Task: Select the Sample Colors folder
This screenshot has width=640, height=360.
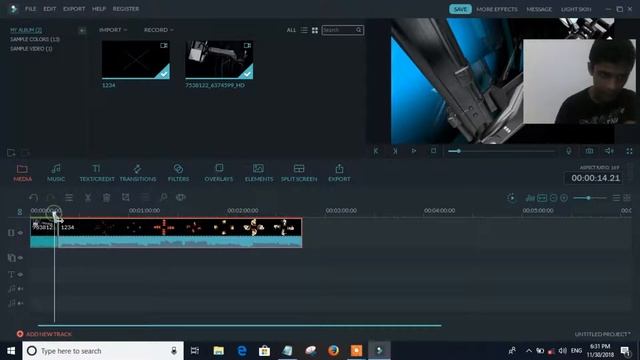Action: click(x=35, y=39)
